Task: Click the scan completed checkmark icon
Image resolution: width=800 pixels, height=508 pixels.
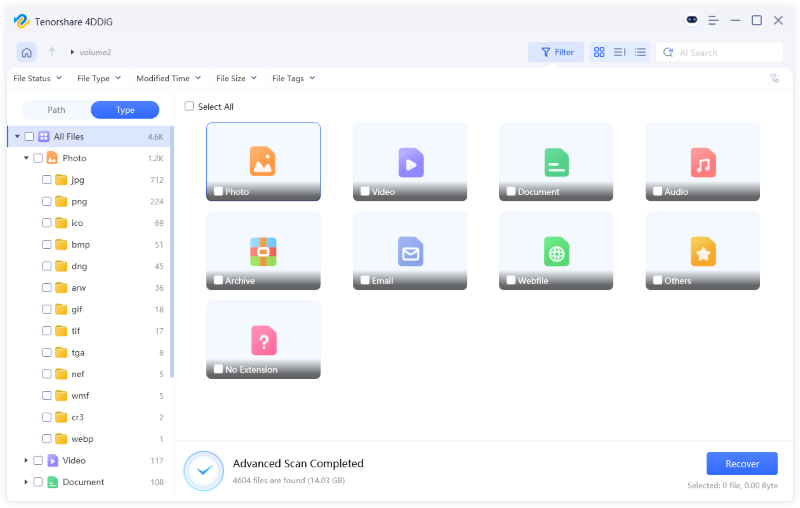Action: point(204,471)
